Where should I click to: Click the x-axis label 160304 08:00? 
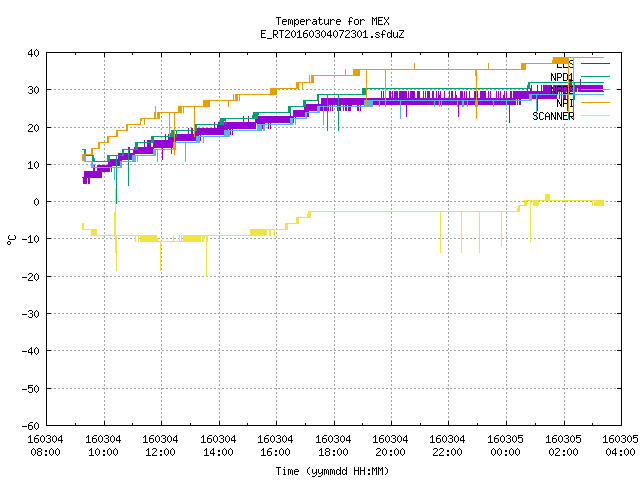[x=46, y=446]
